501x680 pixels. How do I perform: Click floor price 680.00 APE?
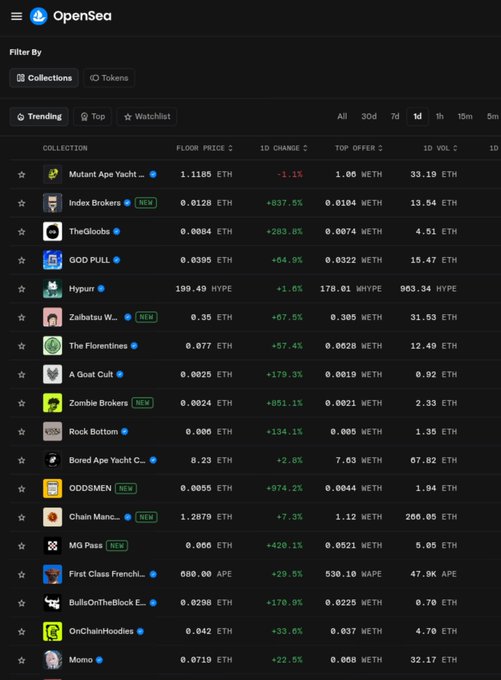coord(206,574)
